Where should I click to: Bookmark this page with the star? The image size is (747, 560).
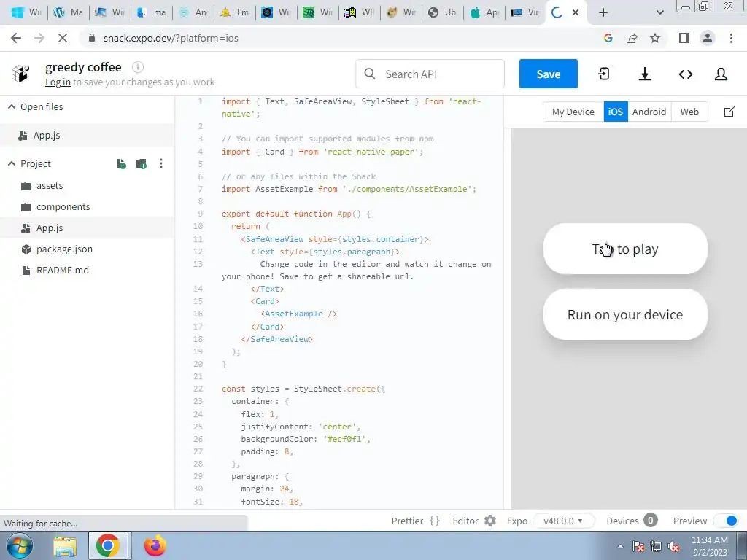[655, 38]
